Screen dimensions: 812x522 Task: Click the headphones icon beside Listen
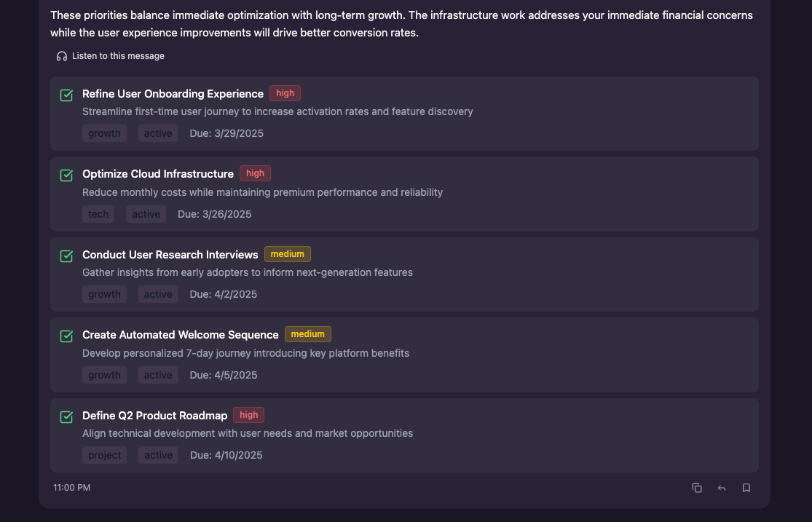[62, 56]
